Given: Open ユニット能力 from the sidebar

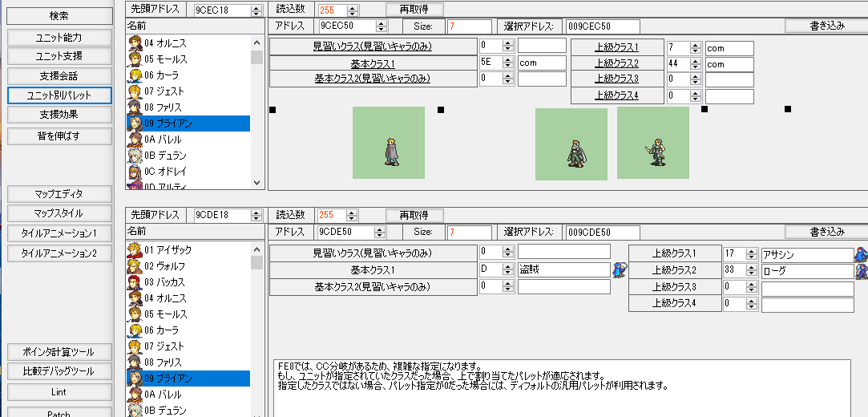Looking at the screenshot, I should pyautogui.click(x=59, y=37).
